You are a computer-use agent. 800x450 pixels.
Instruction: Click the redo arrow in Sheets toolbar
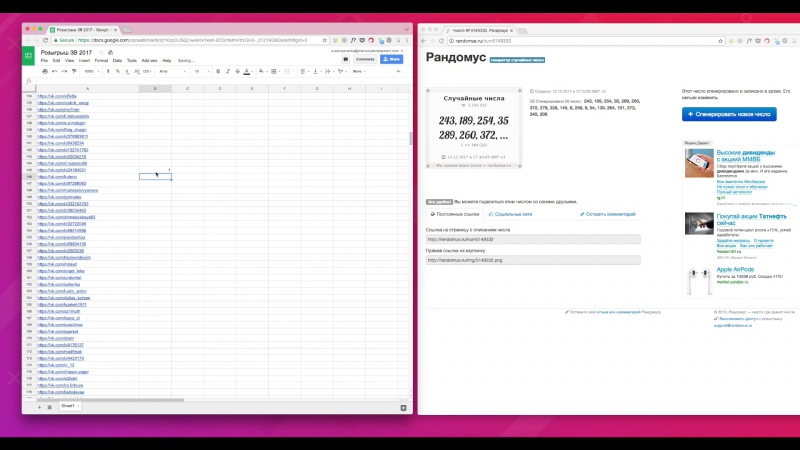coord(64,71)
